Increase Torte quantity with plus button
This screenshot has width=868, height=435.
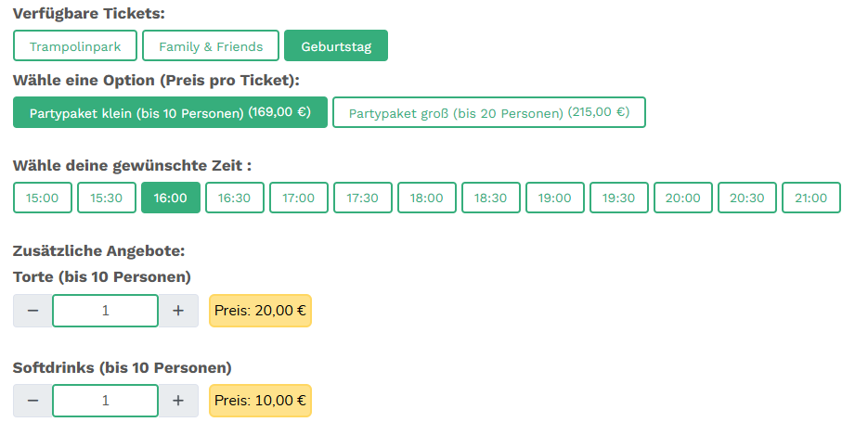click(178, 311)
